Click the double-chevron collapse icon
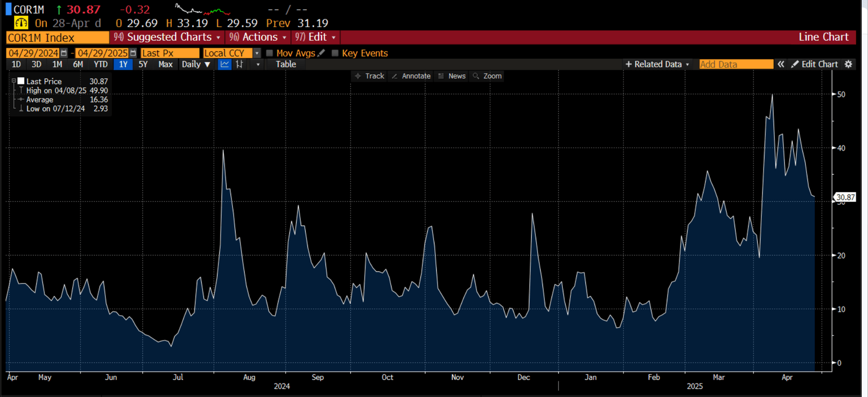 point(780,64)
